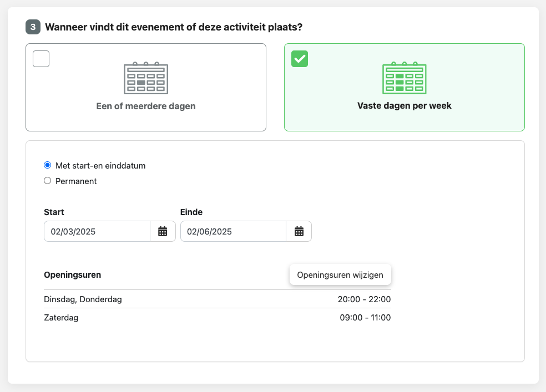Click the gray calendar icon for single days
This screenshot has width=546, height=392.
tap(145, 78)
